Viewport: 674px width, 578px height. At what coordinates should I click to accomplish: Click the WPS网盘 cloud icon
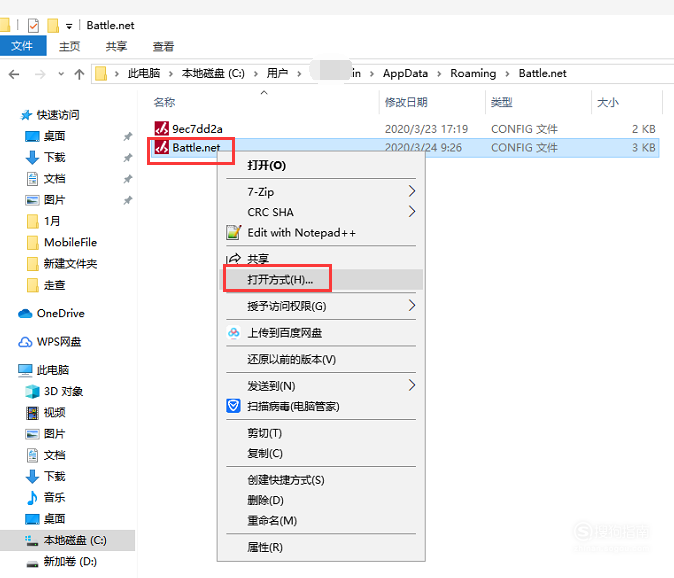[25, 342]
